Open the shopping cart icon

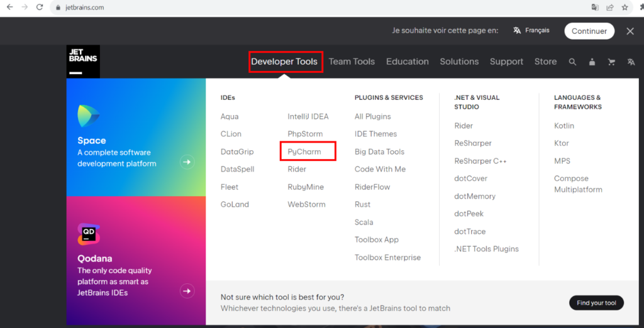click(611, 62)
